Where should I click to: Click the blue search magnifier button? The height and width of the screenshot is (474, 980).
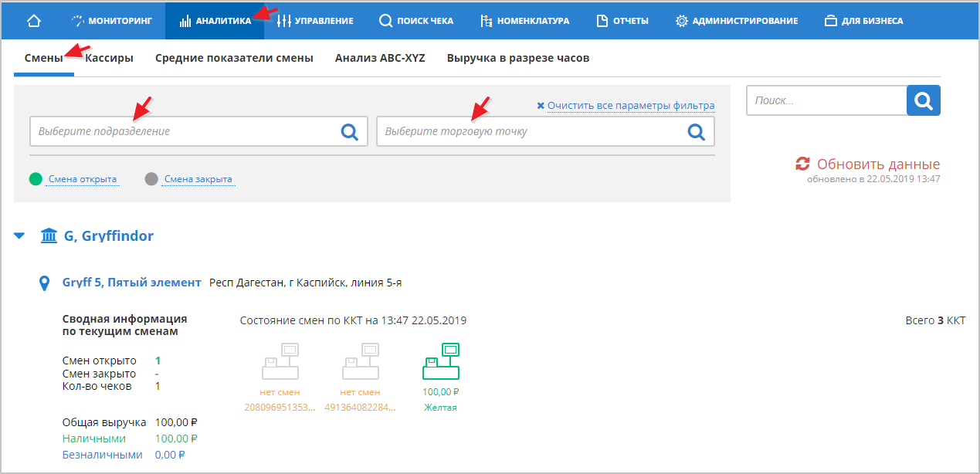pos(923,100)
